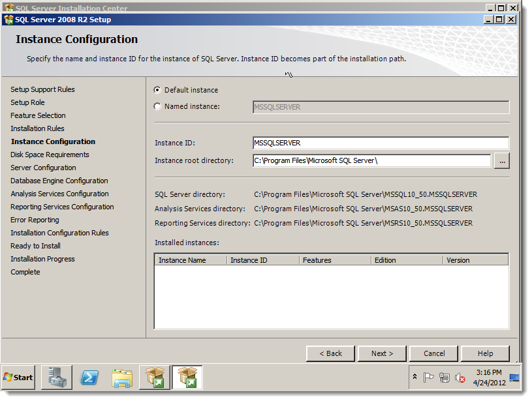Select the Default instance radio button
This screenshot has width=532, height=401.
157,90
